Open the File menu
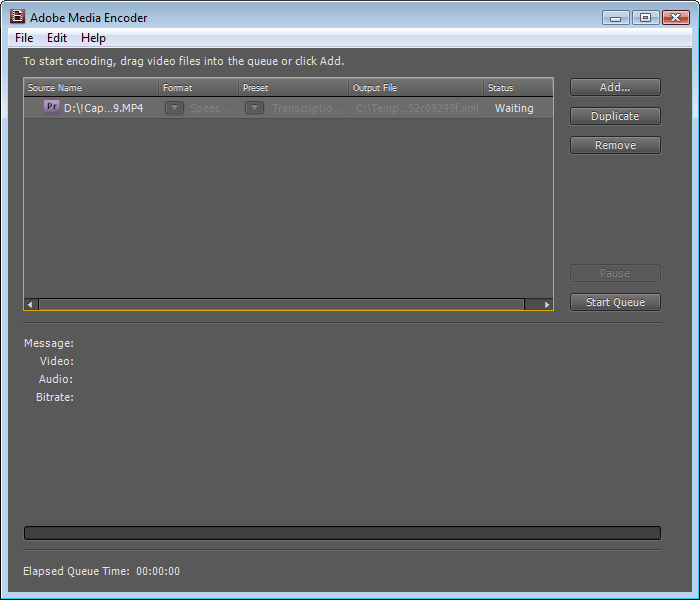The height and width of the screenshot is (600, 700). (24, 38)
